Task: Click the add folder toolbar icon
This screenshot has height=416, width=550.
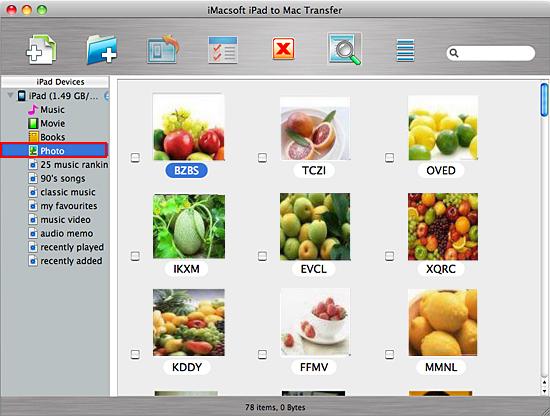Action: point(102,49)
